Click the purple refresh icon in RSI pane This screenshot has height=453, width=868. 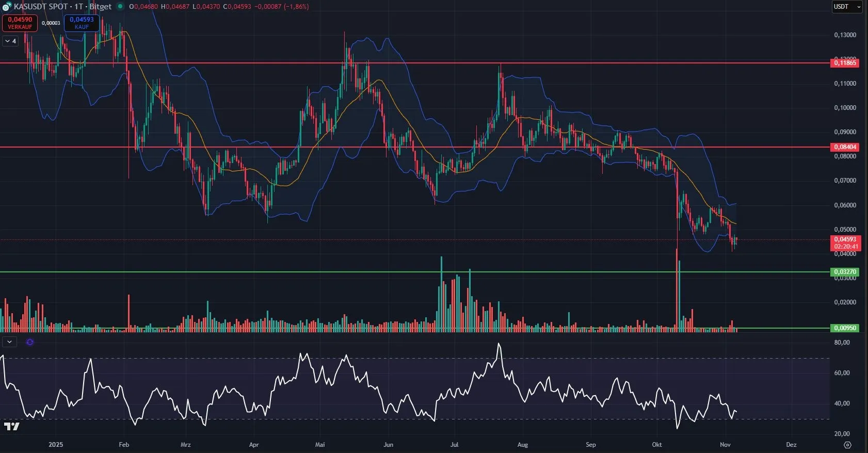[30, 342]
